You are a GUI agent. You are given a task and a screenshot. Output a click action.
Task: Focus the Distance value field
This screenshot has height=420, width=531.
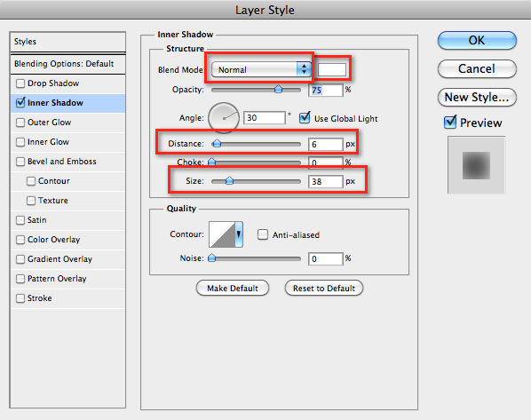pyautogui.click(x=326, y=144)
